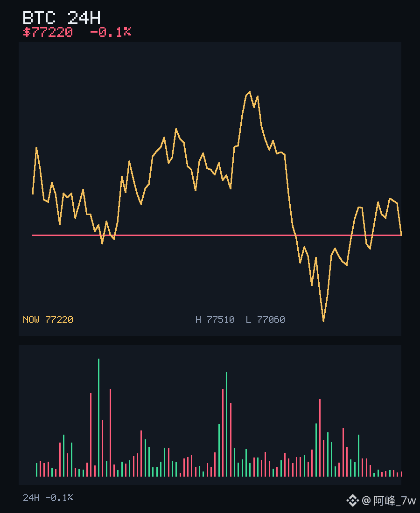
Task: Click the BTC 24H chart title
Action: click(x=62, y=18)
